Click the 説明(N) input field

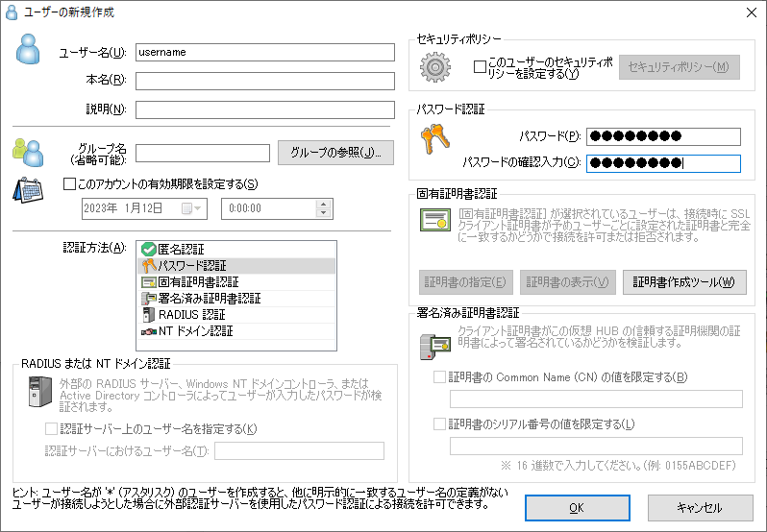[265, 109]
